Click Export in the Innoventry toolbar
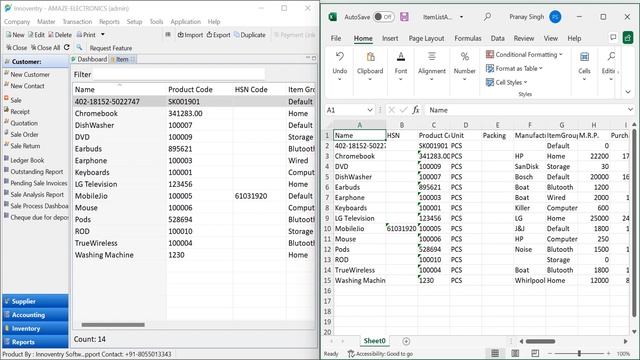 point(218,35)
